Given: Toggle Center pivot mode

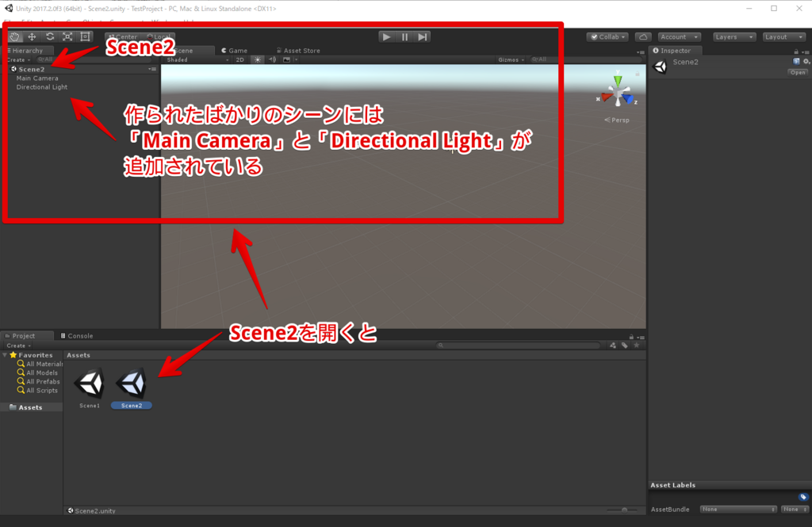Looking at the screenshot, I should (123, 36).
